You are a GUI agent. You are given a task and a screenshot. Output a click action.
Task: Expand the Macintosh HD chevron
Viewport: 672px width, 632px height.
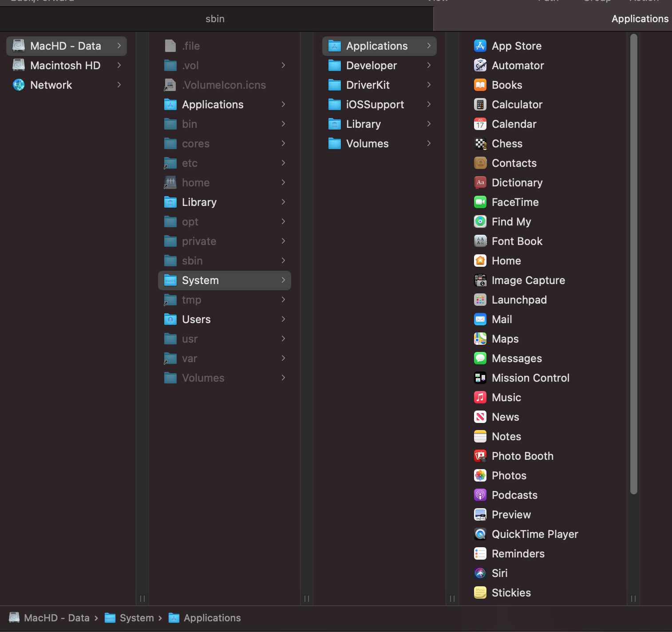coord(119,65)
